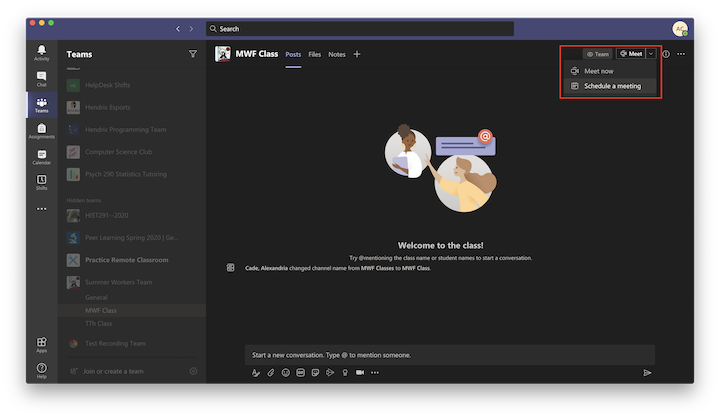Click the filter teams funnel icon
Viewport: 720px width, 418px height.
coord(193,54)
